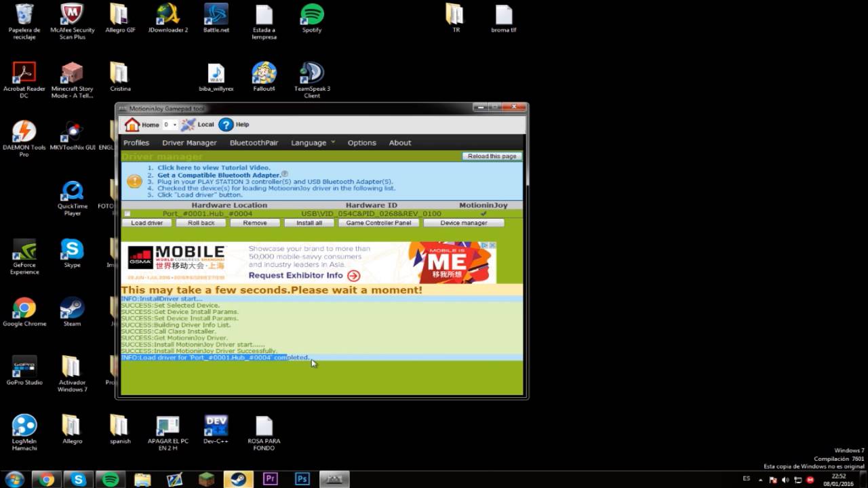Click Reload this page button
Screen dimensions: 868x488
492,156
